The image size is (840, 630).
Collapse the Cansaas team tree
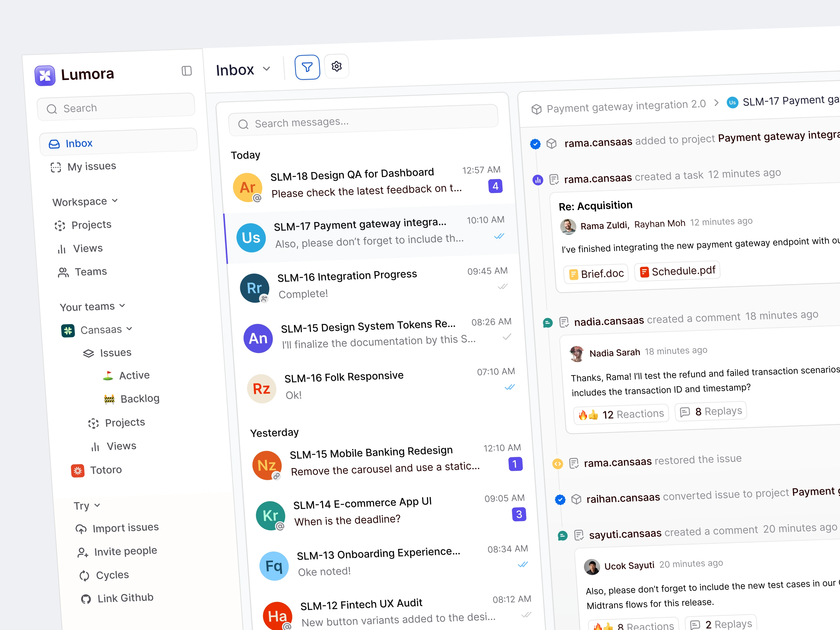129,328
